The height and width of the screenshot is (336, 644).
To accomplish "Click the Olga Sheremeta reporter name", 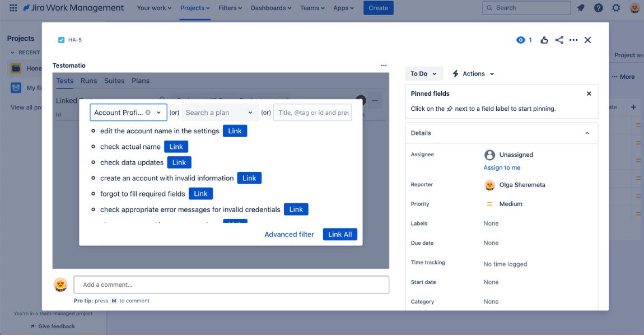I will pyautogui.click(x=522, y=185).
